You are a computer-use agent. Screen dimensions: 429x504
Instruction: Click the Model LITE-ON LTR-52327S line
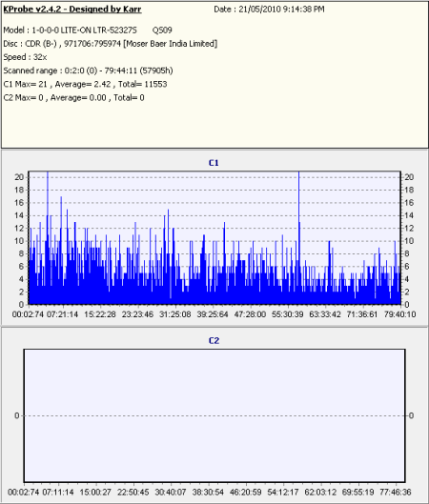[x=88, y=30]
